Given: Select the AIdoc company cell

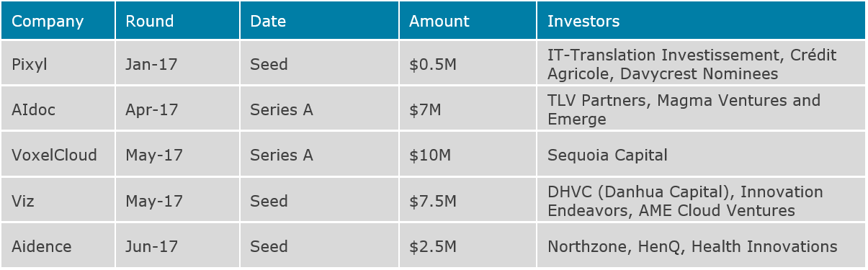Looking at the screenshot, I should coord(58,109).
